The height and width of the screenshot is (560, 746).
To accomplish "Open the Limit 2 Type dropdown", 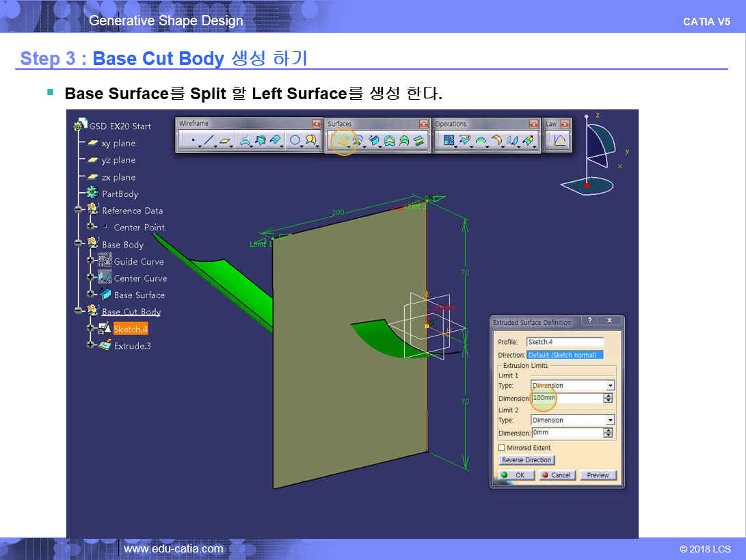I will tap(610, 421).
